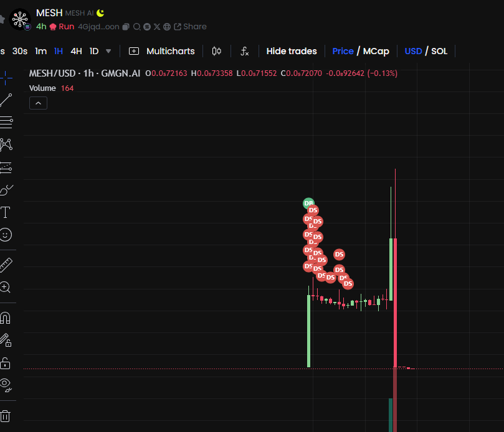
Task: Display values in USD
Action: 414,51
